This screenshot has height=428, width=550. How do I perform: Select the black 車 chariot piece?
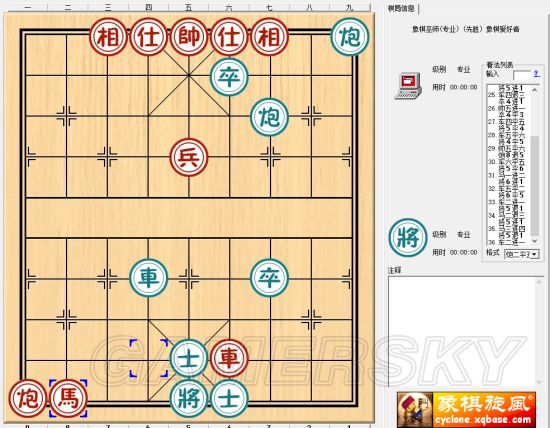pyautogui.click(x=148, y=278)
